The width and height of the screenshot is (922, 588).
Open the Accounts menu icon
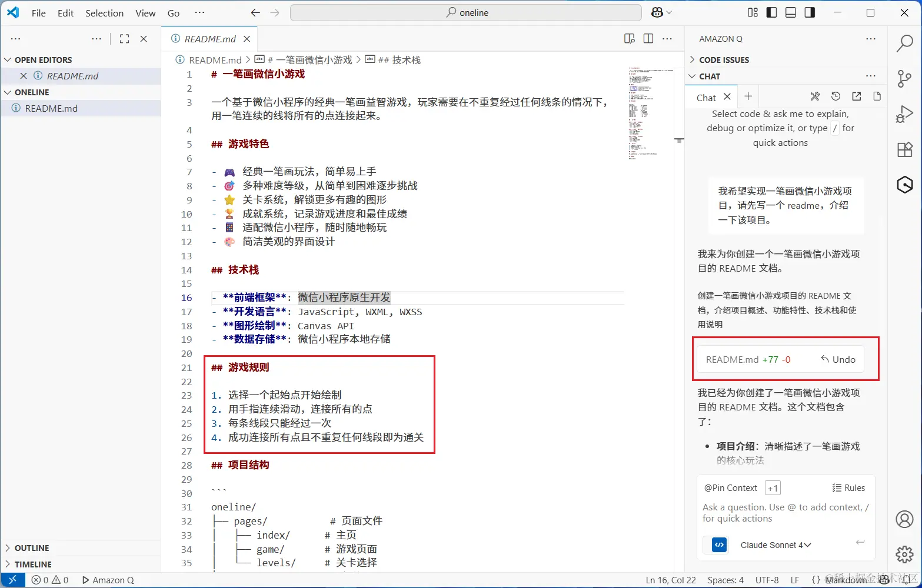904,519
